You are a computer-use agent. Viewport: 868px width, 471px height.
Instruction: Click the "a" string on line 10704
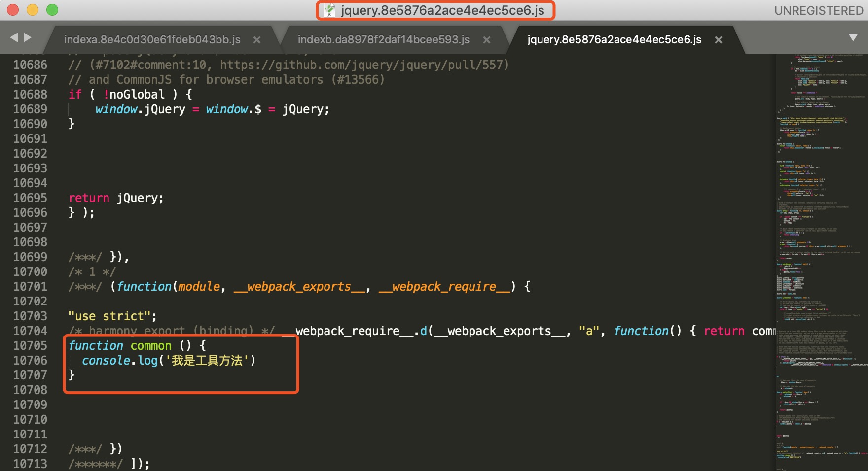[589, 331]
